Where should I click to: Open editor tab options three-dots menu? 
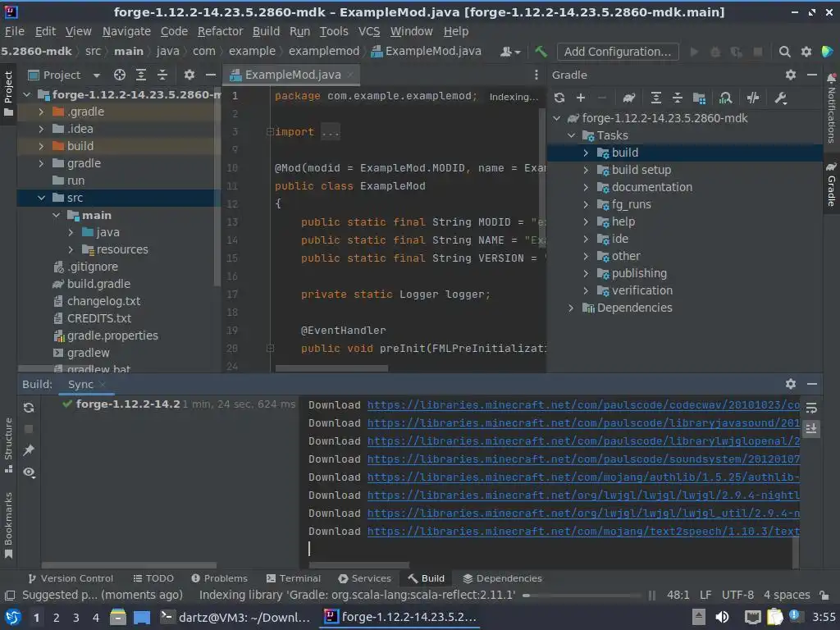536,75
